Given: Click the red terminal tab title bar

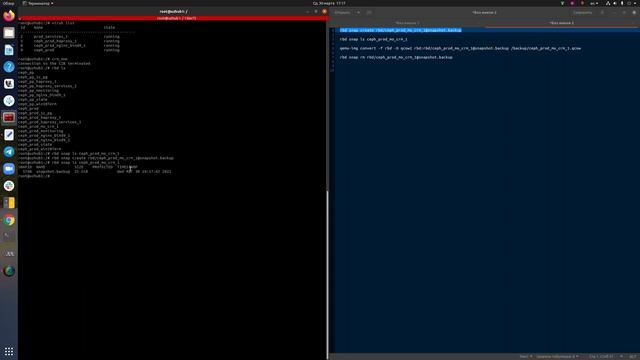Looking at the screenshot, I should point(173,18).
